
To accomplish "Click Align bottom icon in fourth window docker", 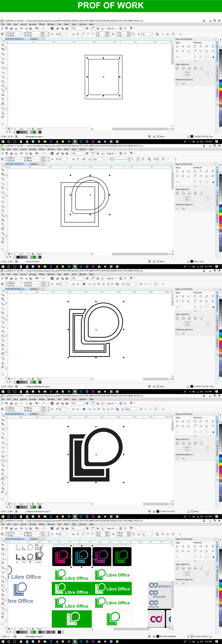I will point(188,426).
